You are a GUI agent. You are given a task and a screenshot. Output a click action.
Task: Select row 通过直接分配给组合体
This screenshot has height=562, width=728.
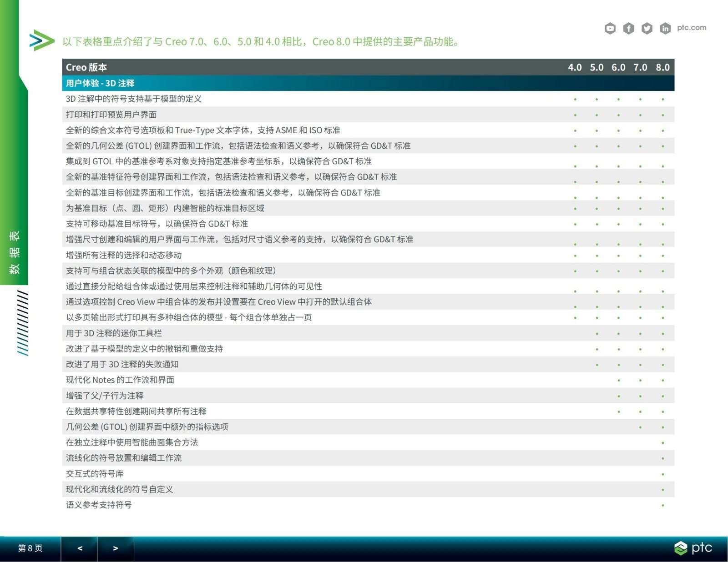click(x=368, y=286)
